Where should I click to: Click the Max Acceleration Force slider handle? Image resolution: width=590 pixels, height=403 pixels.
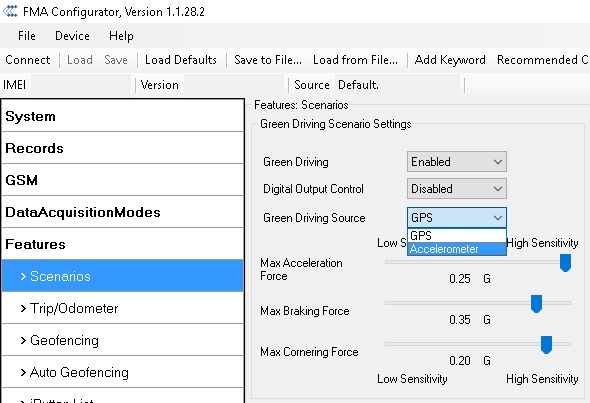point(565,263)
